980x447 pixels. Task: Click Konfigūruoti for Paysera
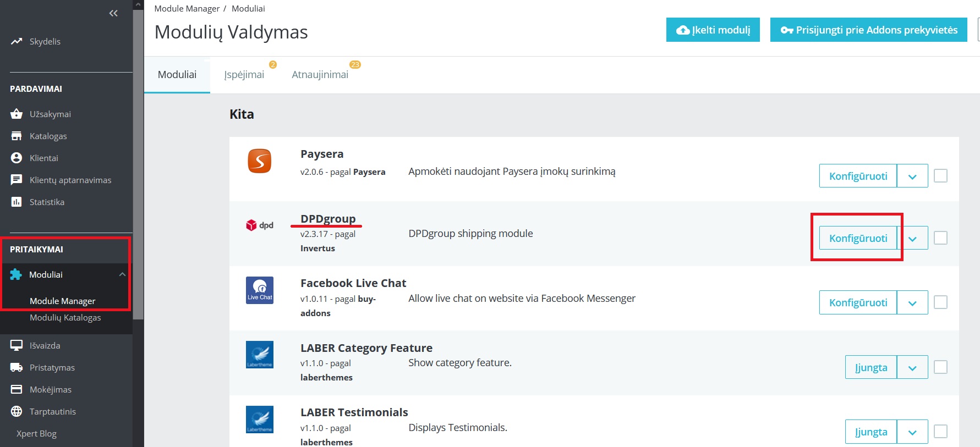(858, 176)
